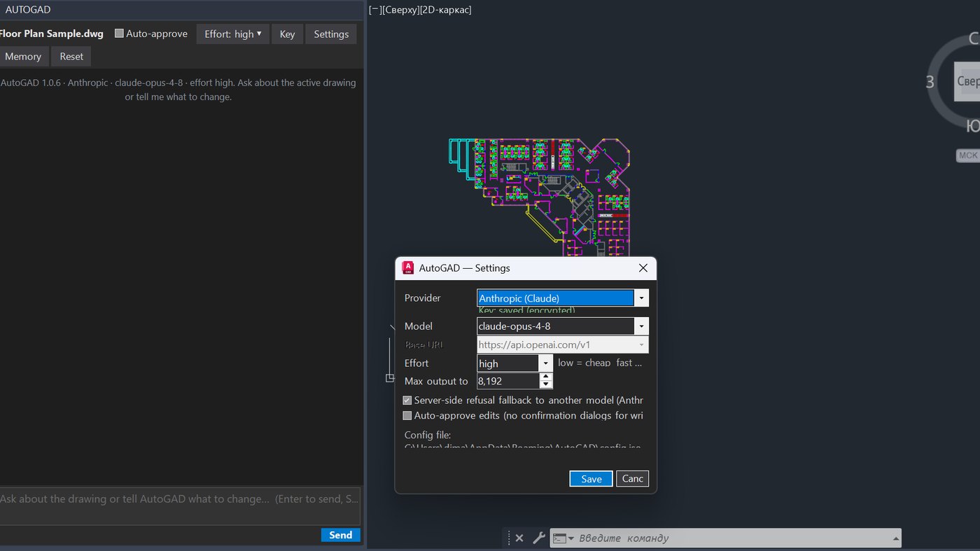The height and width of the screenshot is (551, 980).
Task: Decrease Max output tokens with down arrow
Action: [546, 385]
